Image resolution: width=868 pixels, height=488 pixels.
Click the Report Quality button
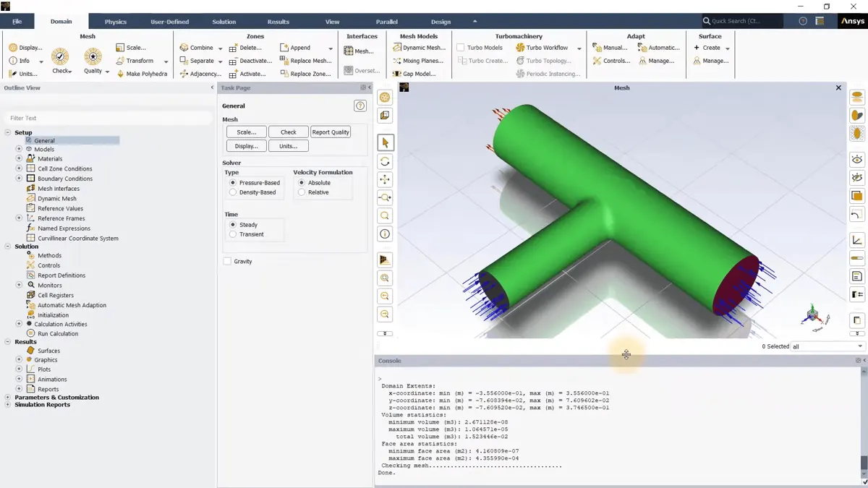click(x=331, y=132)
